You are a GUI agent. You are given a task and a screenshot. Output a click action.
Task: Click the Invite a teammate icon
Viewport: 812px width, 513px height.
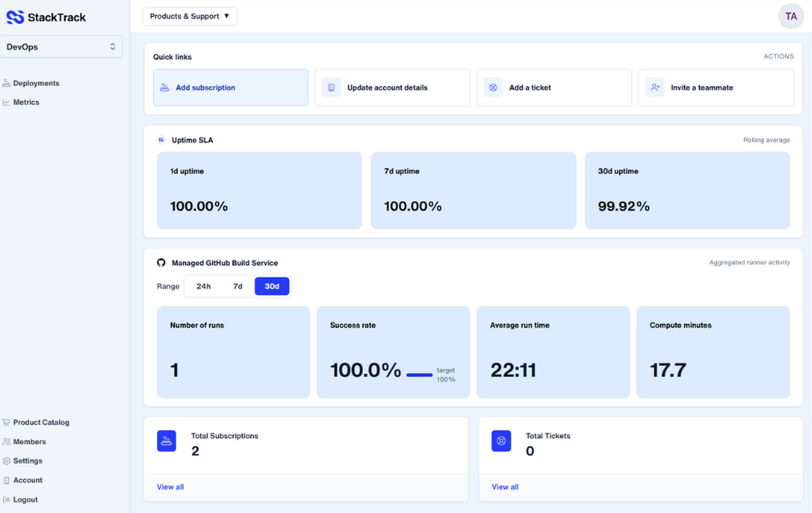pyautogui.click(x=655, y=87)
